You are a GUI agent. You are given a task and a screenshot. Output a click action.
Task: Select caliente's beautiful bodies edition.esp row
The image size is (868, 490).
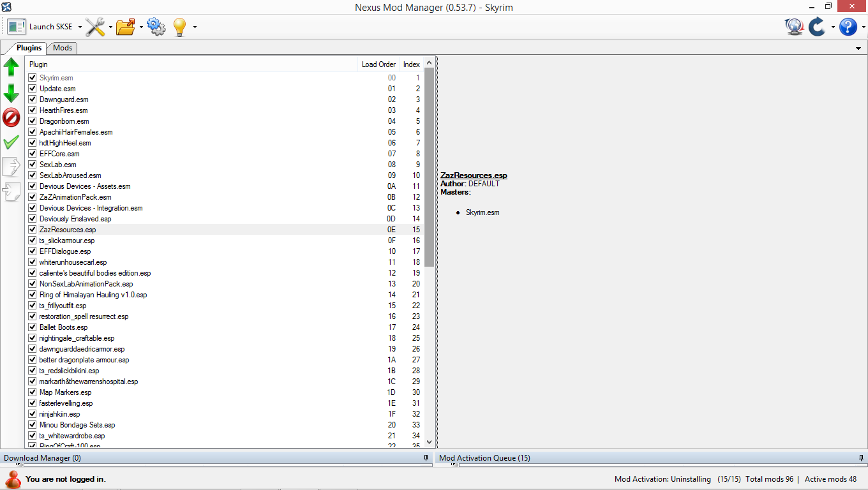coord(225,273)
